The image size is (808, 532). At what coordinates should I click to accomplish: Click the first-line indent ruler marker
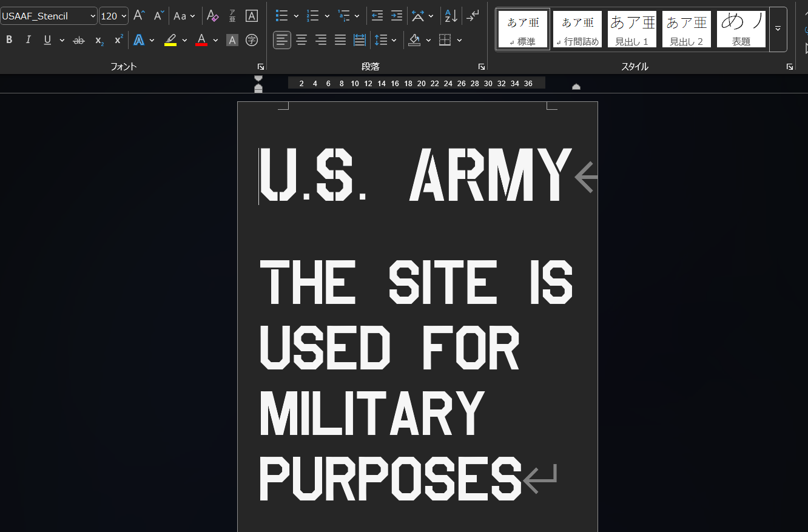point(258,78)
